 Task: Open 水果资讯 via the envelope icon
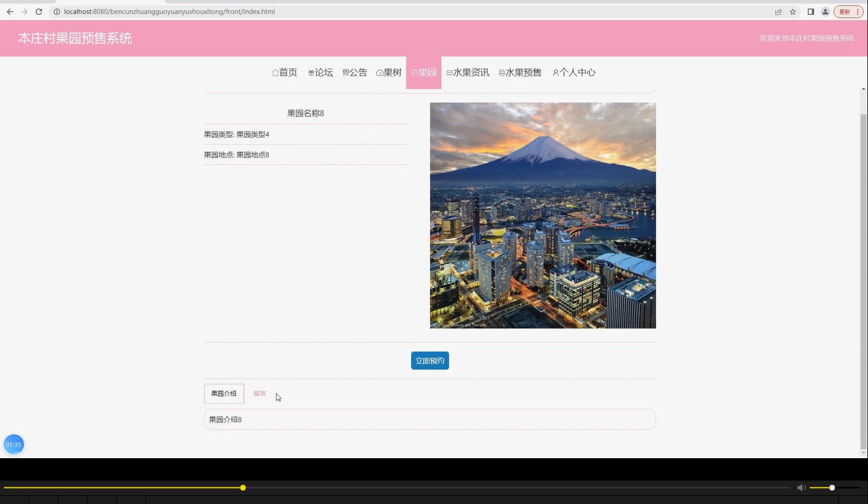tap(449, 72)
